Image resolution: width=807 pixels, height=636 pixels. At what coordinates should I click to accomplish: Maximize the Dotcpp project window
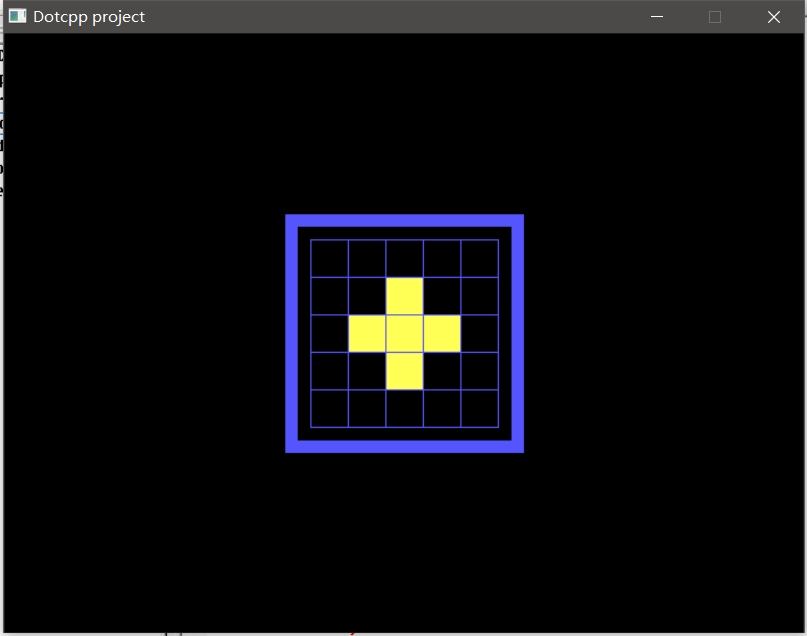pos(715,17)
